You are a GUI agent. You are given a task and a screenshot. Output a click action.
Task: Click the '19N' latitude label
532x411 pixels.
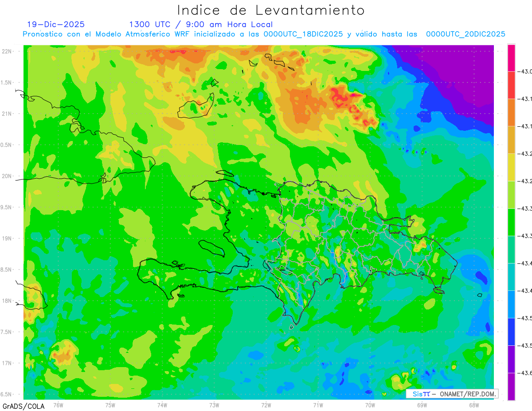(8, 238)
